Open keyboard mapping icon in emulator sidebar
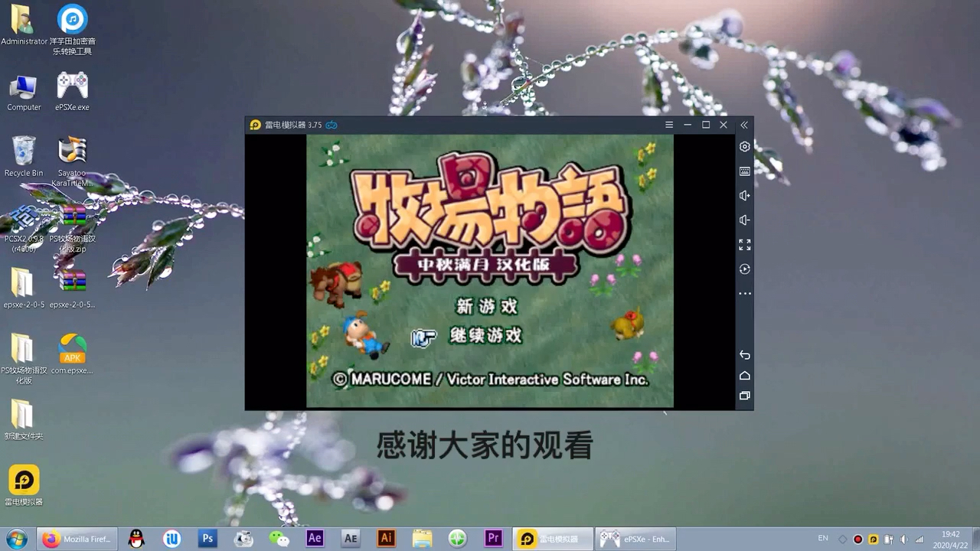The height and width of the screenshot is (551, 980). click(x=744, y=171)
